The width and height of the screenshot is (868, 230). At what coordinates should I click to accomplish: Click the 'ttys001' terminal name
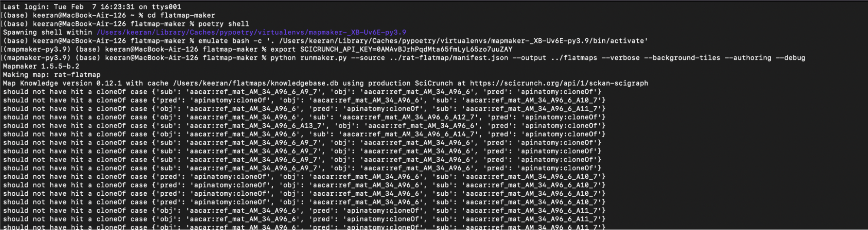(x=166, y=7)
